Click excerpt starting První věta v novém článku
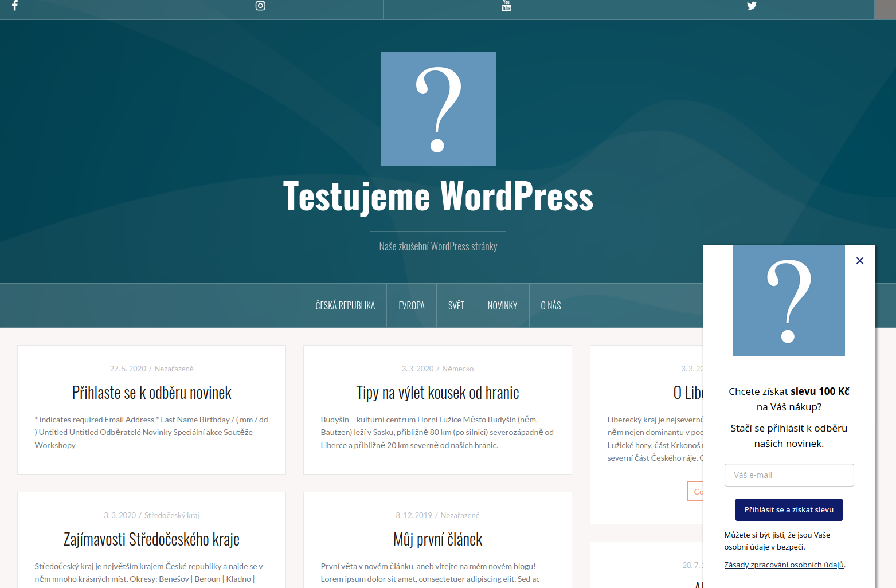The width and height of the screenshot is (896, 588). tap(431, 573)
